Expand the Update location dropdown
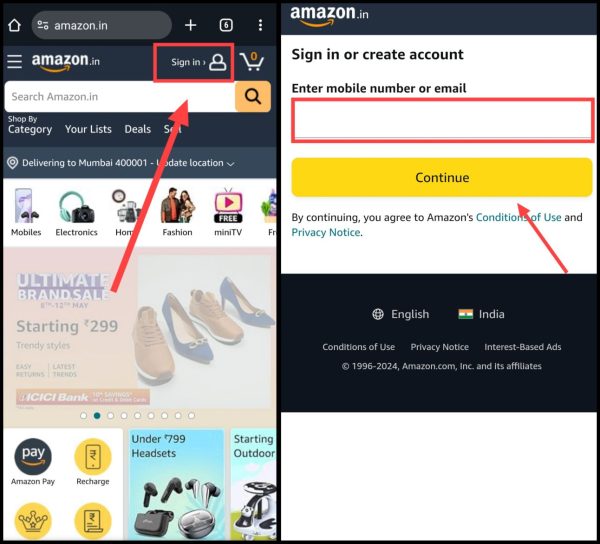The height and width of the screenshot is (544, 600). point(230,164)
